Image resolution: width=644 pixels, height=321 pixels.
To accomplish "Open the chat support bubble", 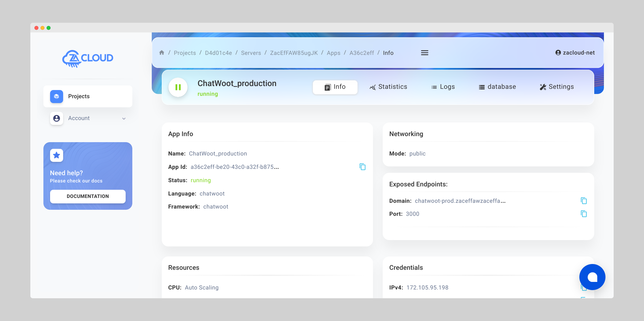I will click(x=592, y=277).
